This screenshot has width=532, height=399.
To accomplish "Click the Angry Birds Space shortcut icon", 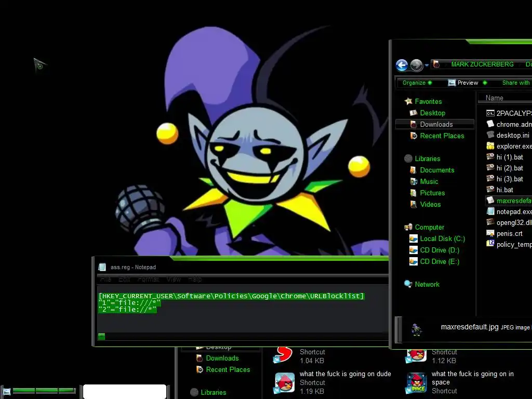I will click(x=417, y=382).
